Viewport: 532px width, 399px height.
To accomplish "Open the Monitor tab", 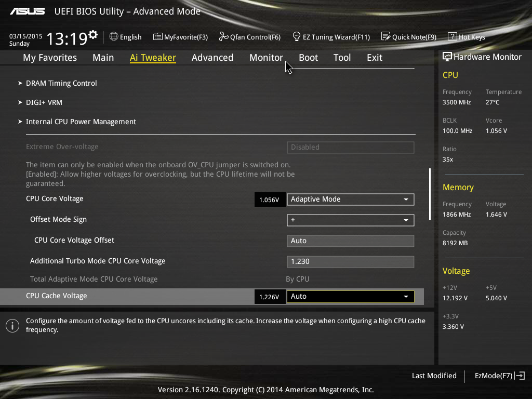I will pyautogui.click(x=266, y=58).
